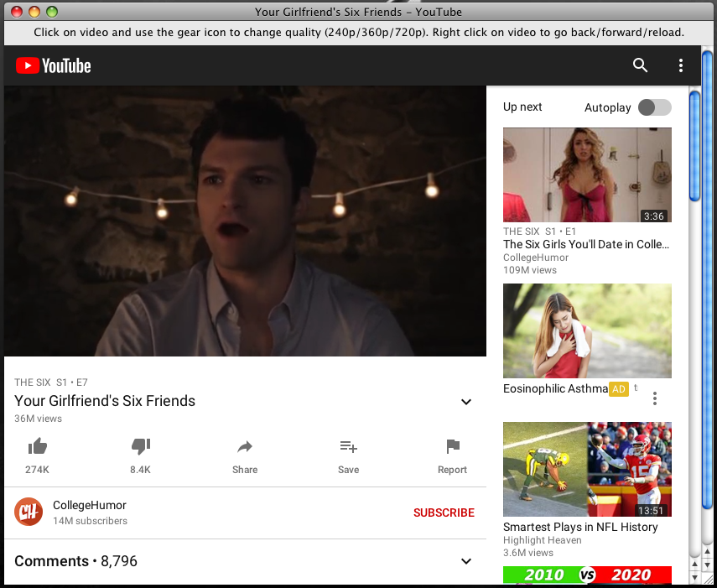
Task: Click the '3.6M views' text
Action: click(x=528, y=553)
